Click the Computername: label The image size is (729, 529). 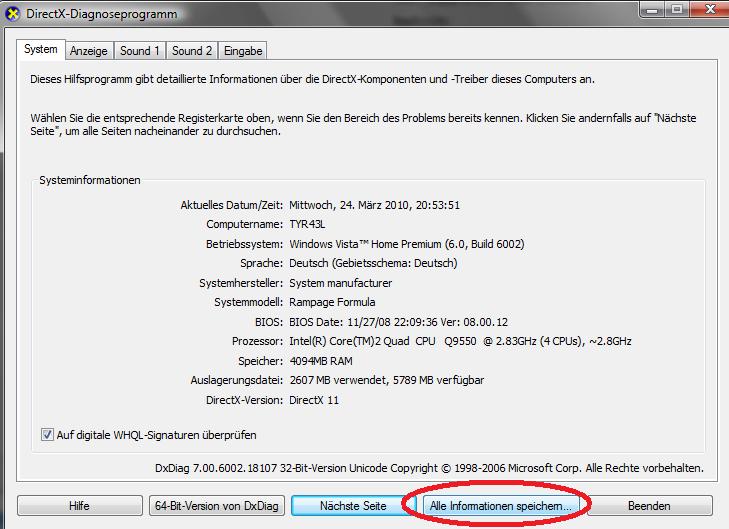[244, 224]
